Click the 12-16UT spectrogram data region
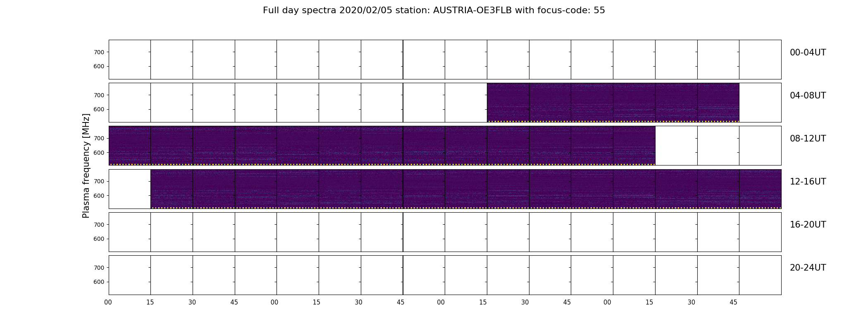 pos(466,189)
